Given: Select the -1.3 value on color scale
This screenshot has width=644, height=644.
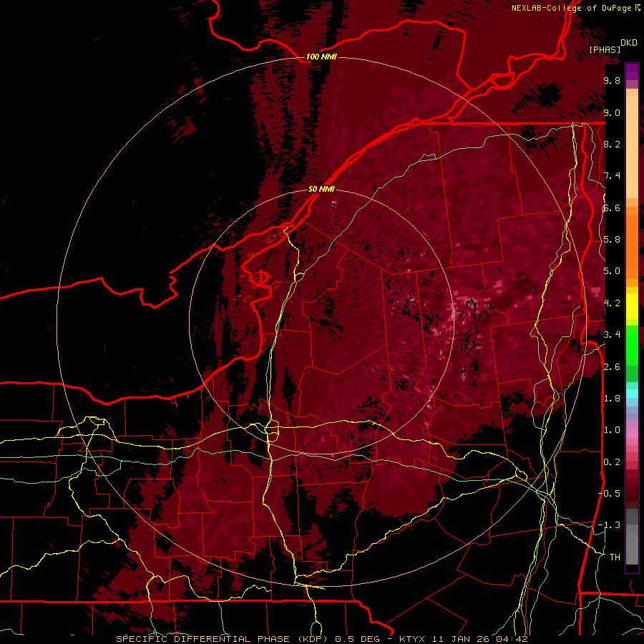Looking at the screenshot, I should coord(609,525).
